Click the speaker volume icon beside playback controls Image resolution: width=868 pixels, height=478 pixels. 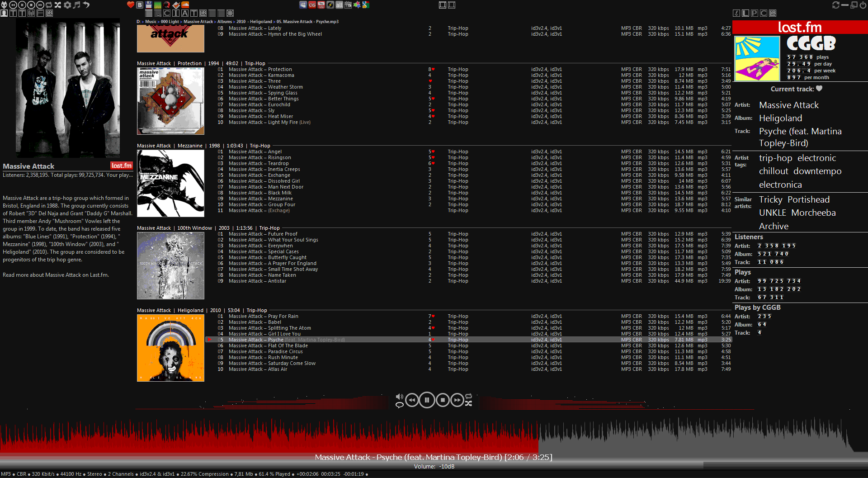click(399, 397)
